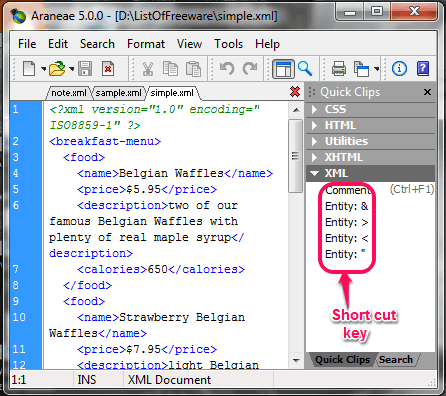This screenshot has height=396, width=446.
Task: Select the simple.xml tab
Action: 172,93
